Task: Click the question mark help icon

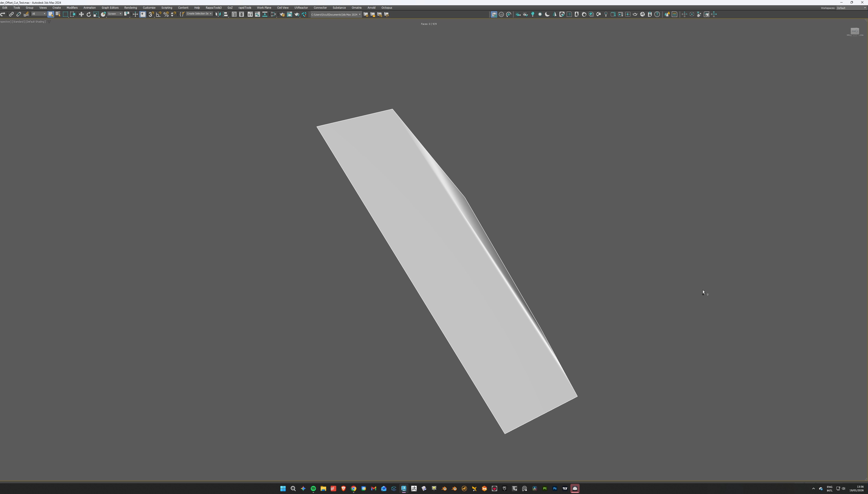Action: [657, 14]
